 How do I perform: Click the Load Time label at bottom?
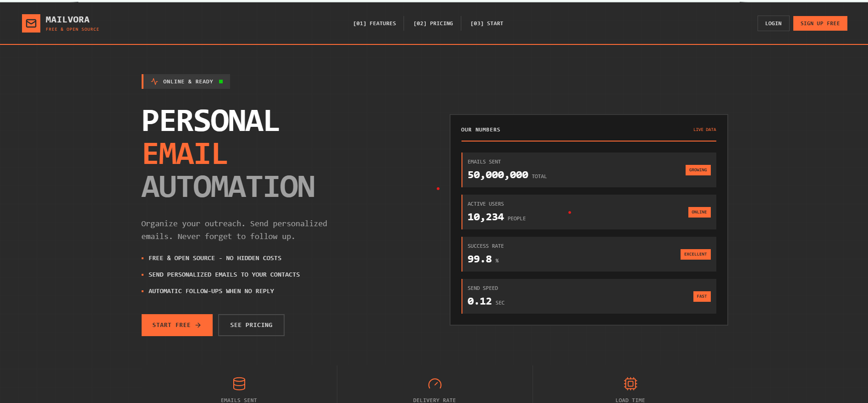[630, 400]
